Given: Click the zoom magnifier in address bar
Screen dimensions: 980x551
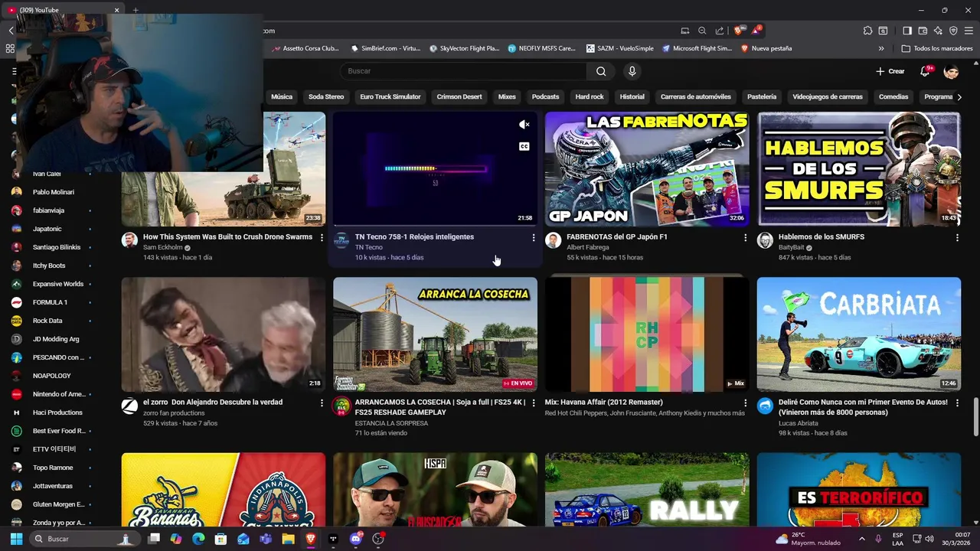Looking at the screenshot, I should click(702, 31).
